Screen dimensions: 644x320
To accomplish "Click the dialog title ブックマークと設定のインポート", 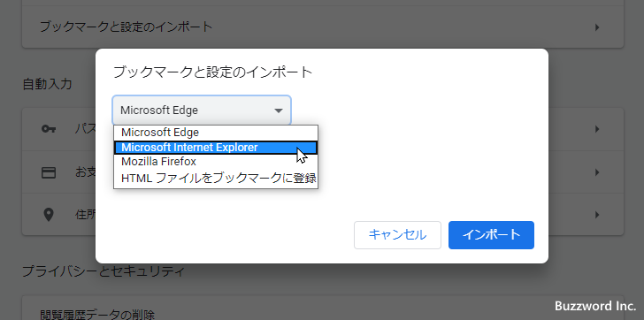I will (x=212, y=72).
